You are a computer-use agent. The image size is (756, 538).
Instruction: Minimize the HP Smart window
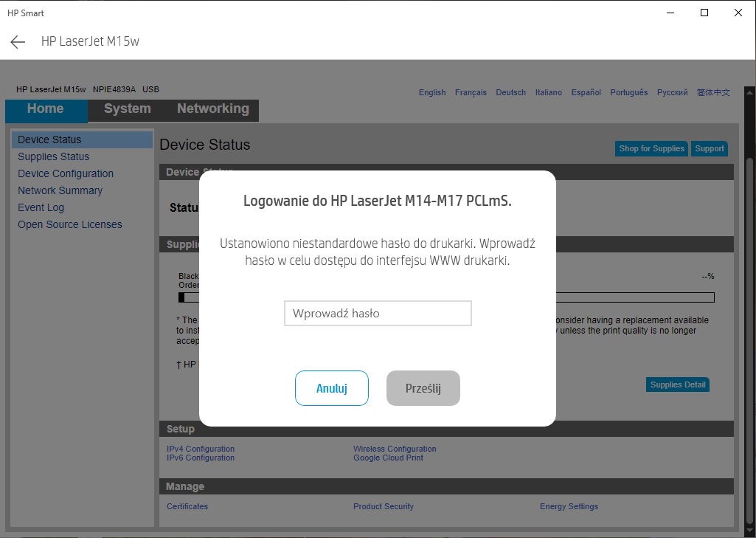(x=670, y=13)
